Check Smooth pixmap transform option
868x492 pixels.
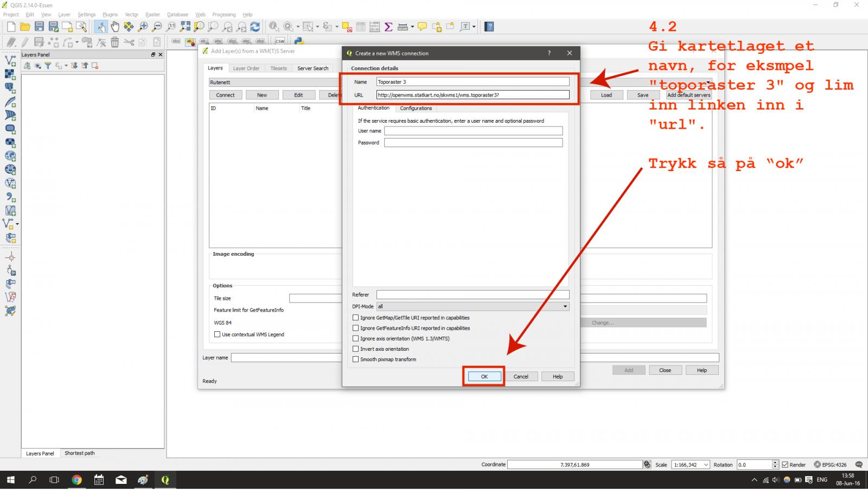tap(356, 359)
